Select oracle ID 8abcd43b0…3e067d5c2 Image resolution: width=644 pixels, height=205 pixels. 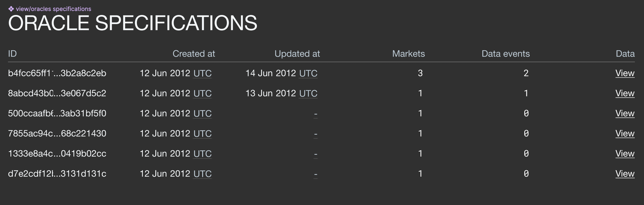[57, 93]
